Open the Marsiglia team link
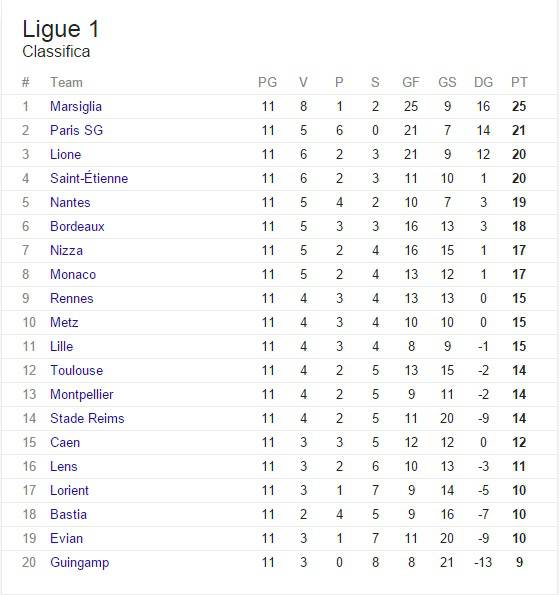This screenshot has width=560, height=595. [x=76, y=107]
